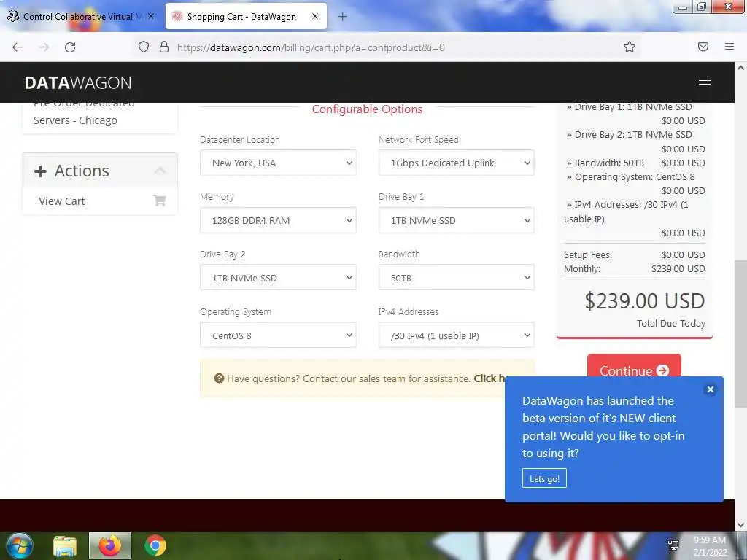Open the Network Port Speed dropdown
Viewport: 747px width, 560px height.
(x=457, y=163)
